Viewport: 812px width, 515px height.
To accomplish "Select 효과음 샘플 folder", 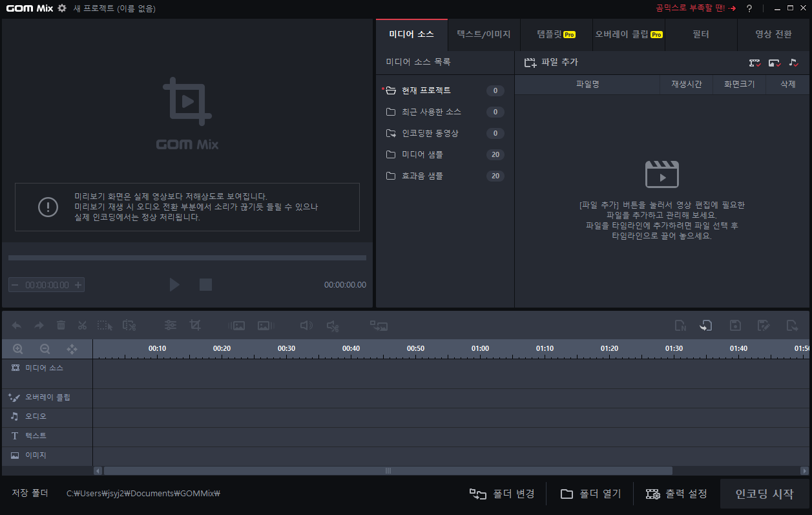I will 445,176.
